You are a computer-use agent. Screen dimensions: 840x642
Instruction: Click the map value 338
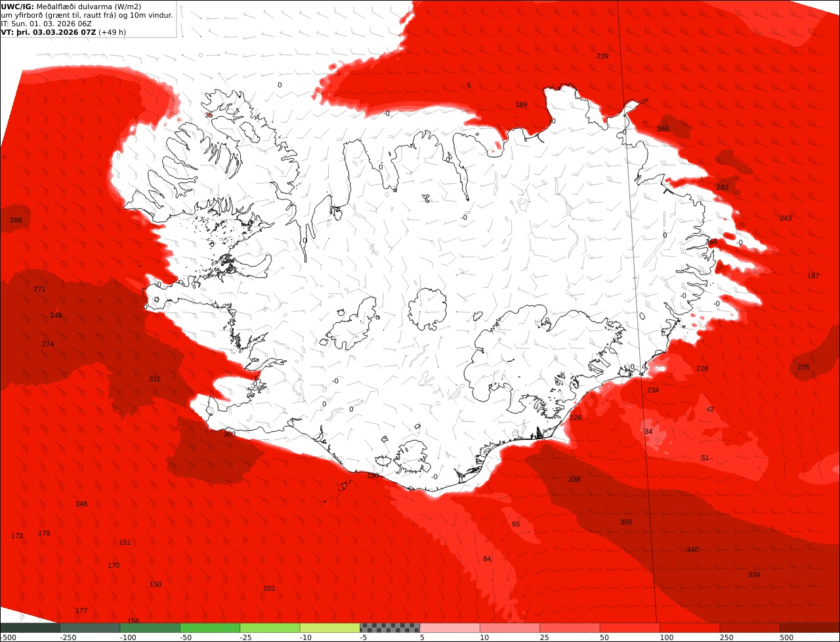574,479
